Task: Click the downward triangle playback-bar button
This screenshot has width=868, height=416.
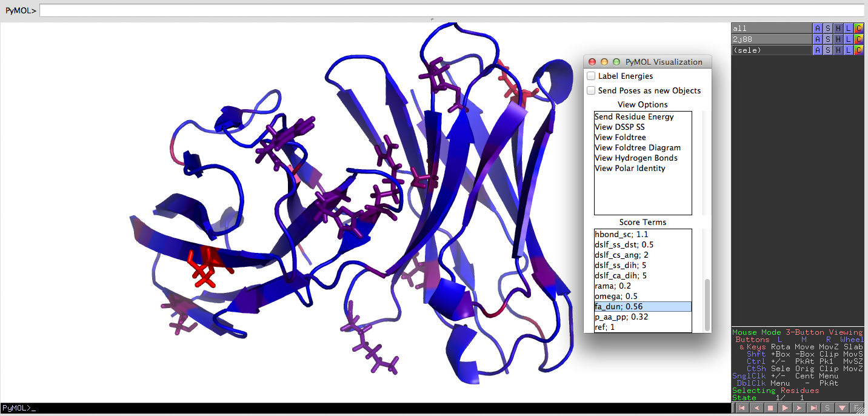Action: (843, 408)
